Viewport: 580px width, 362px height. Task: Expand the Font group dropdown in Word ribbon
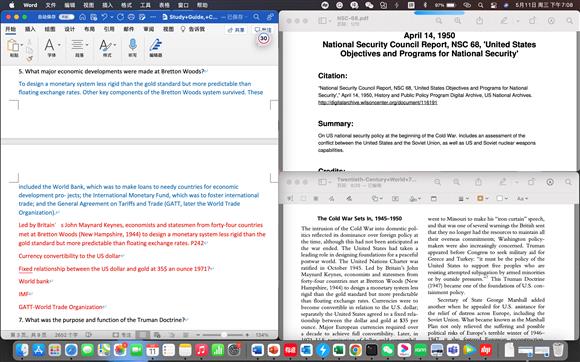click(x=59, y=45)
